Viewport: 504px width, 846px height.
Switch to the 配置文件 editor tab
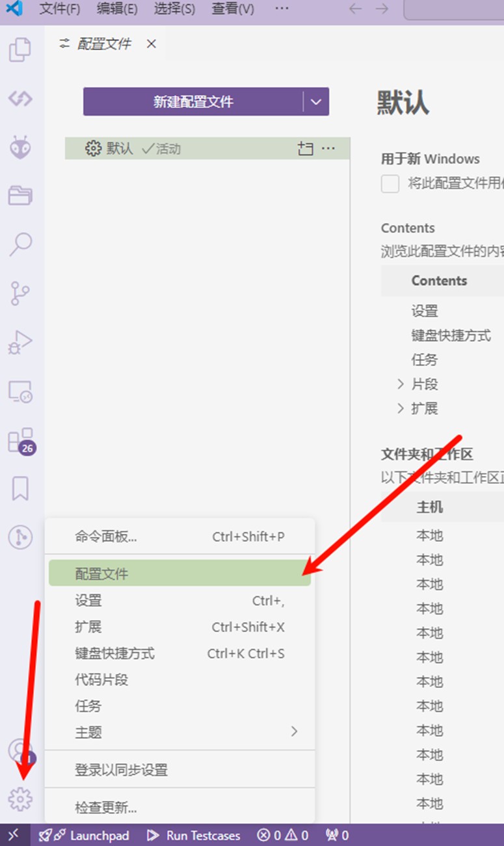105,44
